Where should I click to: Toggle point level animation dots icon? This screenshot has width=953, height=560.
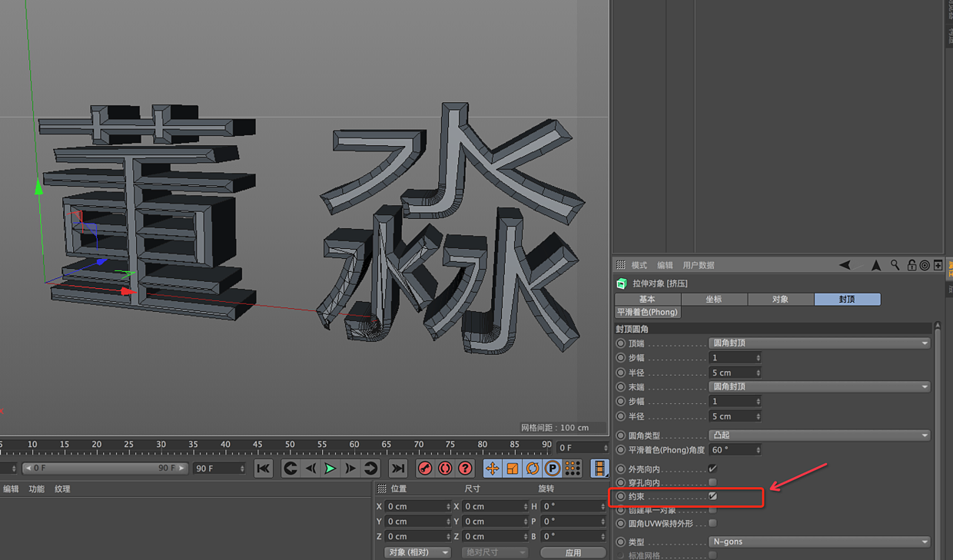pos(573,468)
